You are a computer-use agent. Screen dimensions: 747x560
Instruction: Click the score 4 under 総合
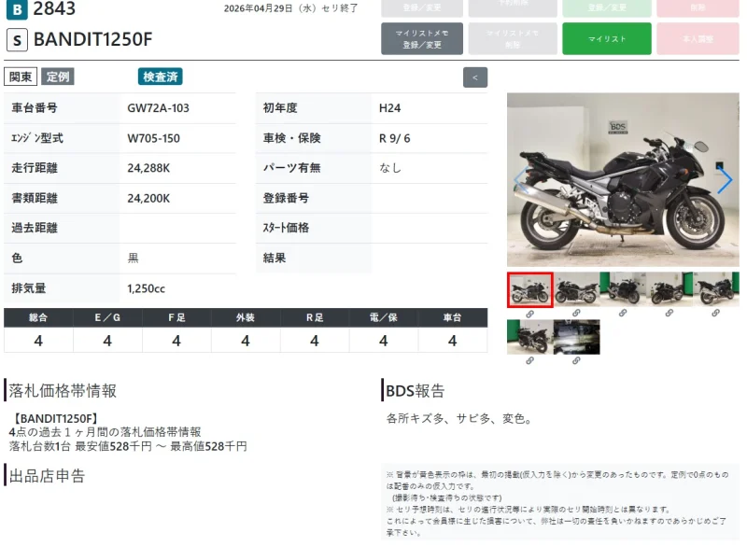38,341
